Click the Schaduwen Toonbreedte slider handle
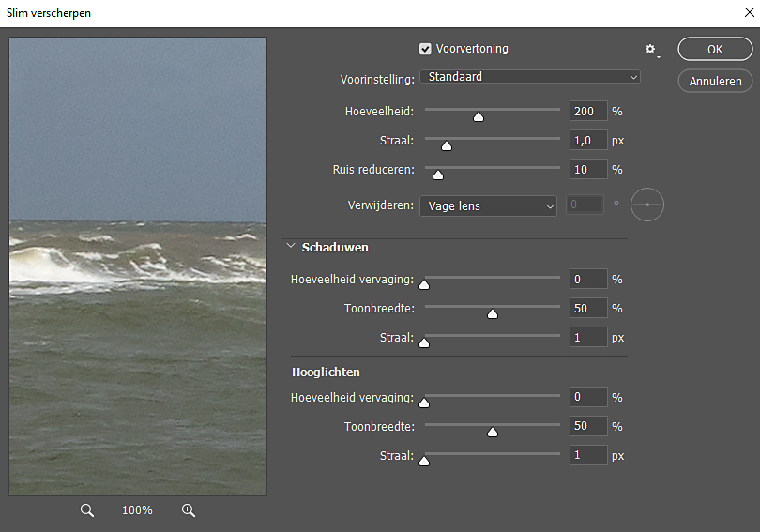The image size is (760, 532). pos(493,313)
